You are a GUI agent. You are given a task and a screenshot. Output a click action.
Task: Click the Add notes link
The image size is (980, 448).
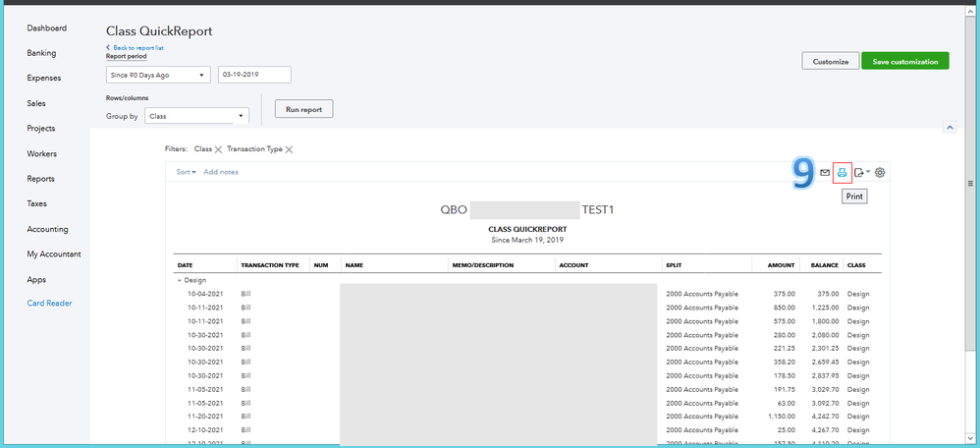pyautogui.click(x=221, y=172)
